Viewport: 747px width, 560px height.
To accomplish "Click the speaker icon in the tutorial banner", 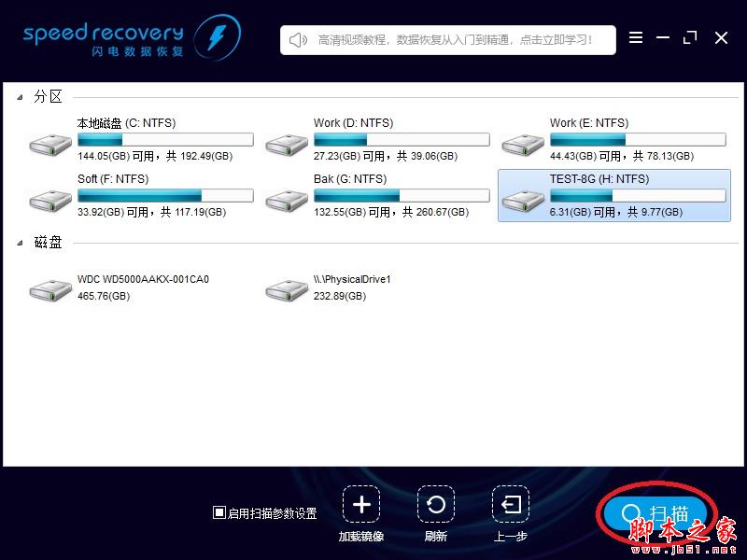I will 298,40.
